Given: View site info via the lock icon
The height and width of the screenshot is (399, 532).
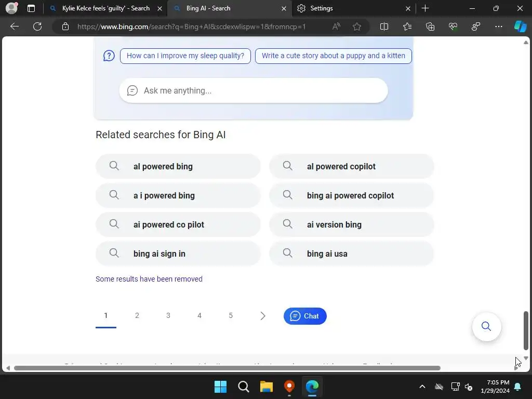Looking at the screenshot, I should point(65,26).
